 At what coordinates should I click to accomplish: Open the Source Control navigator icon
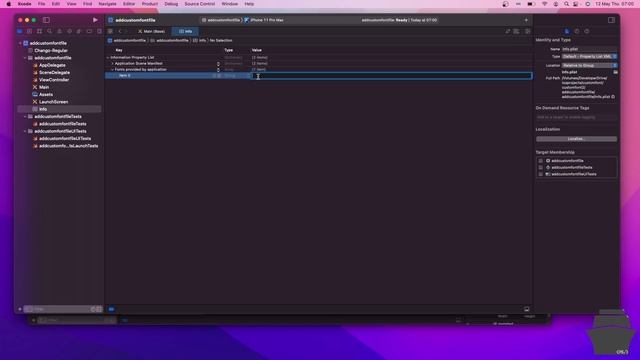click(29, 31)
